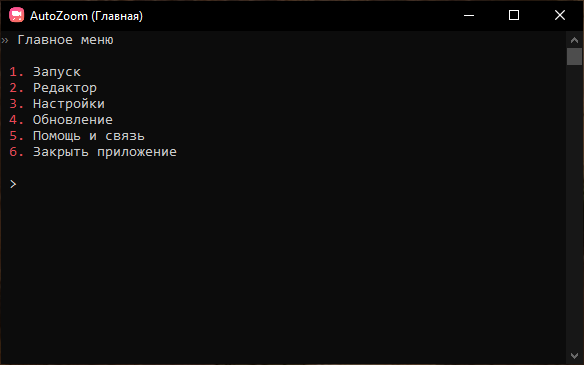Image resolution: width=584 pixels, height=365 pixels.
Task: Click the scrollbar up arrow
Action: tap(574, 40)
